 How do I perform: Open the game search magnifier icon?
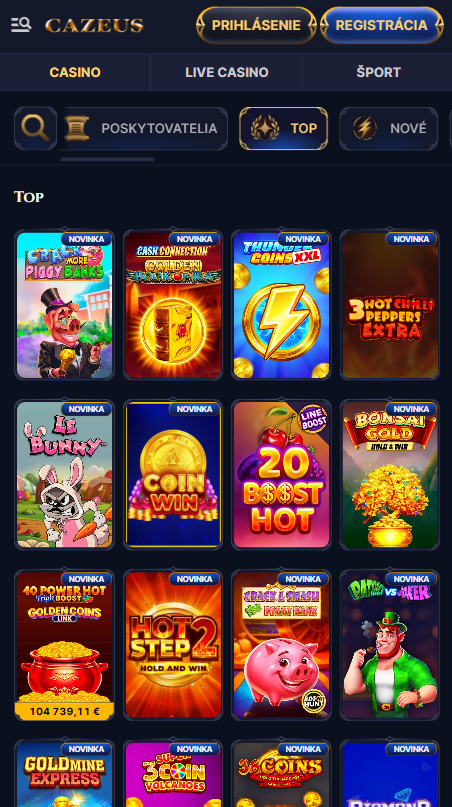coord(36,128)
